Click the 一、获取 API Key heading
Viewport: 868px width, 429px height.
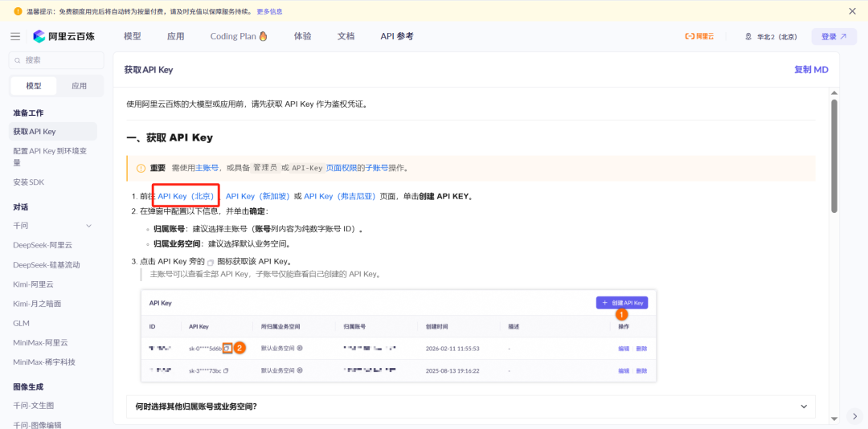point(170,138)
